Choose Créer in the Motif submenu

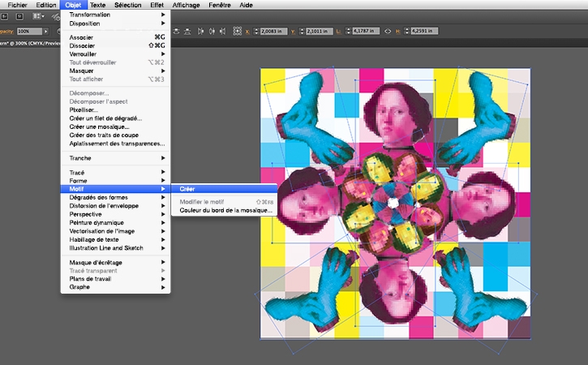187,189
